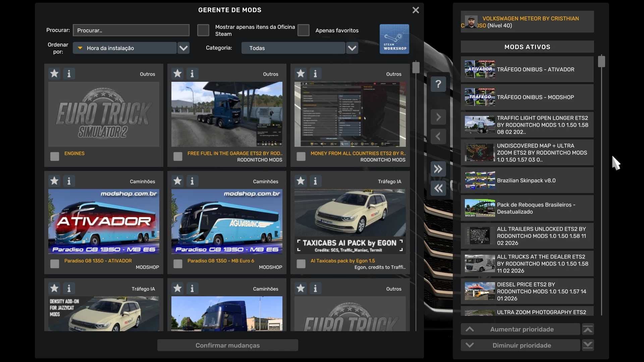Enable 'Mostrar apenas itens da Oficina Steam' checkbox
Image resolution: width=644 pixels, height=362 pixels.
[x=203, y=30]
